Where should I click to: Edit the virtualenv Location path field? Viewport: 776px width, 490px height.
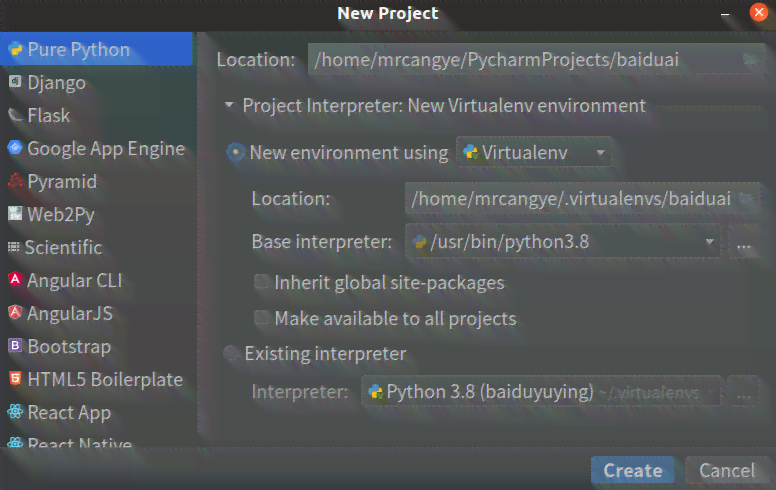(582, 198)
